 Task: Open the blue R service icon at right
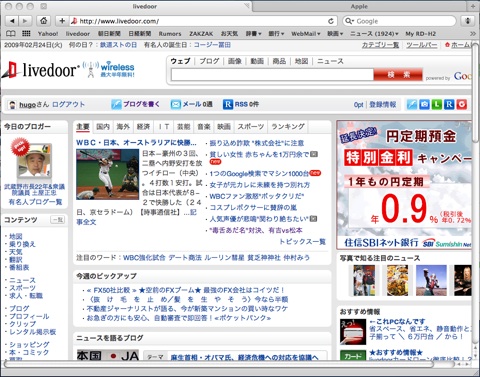(x=449, y=104)
